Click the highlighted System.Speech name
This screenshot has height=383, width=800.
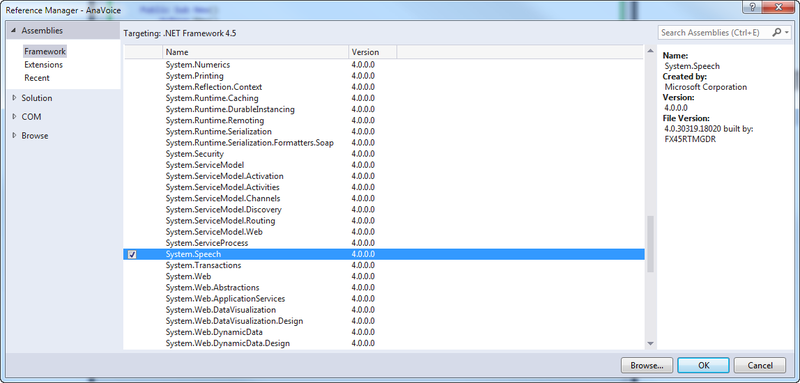[x=193, y=254]
